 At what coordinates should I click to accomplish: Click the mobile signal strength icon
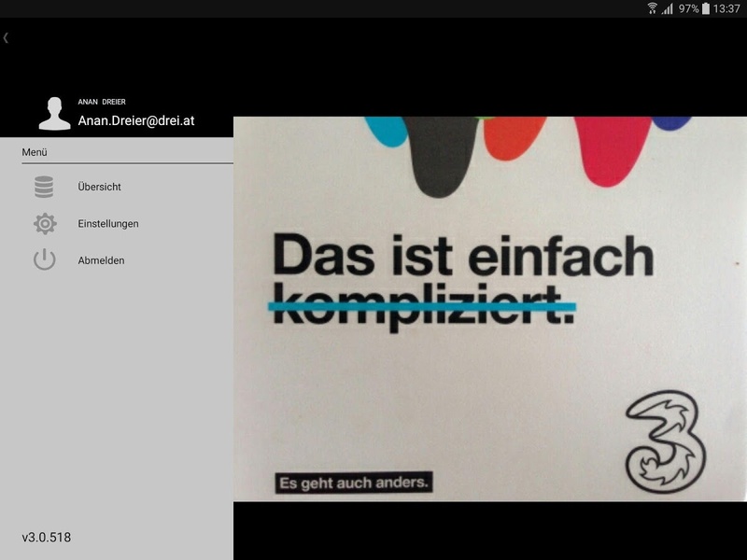pyautogui.click(x=668, y=8)
